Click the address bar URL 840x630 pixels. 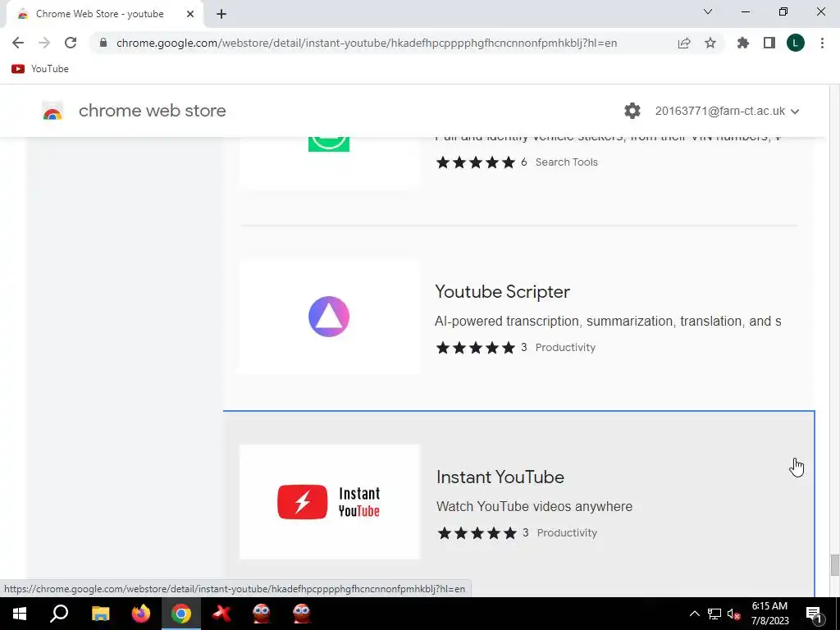pyautogui.click(x=367, y=43)
